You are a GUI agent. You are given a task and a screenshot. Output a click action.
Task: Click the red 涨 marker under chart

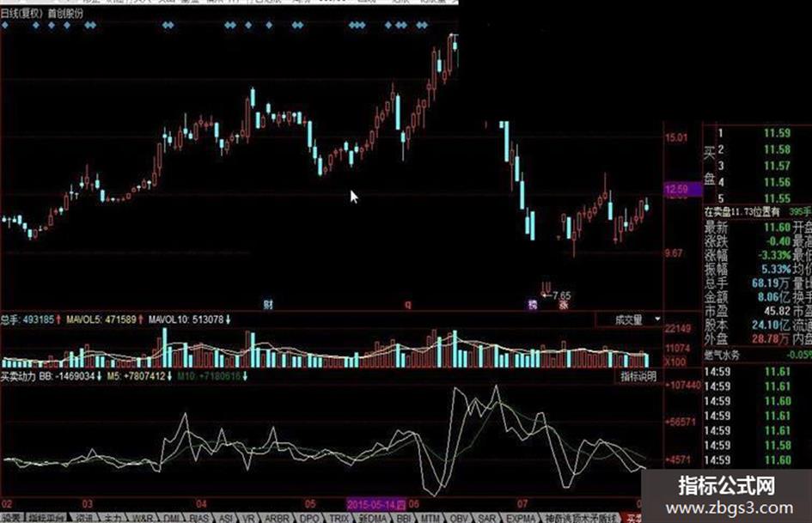pyautogui.click(x=564, y=305)
